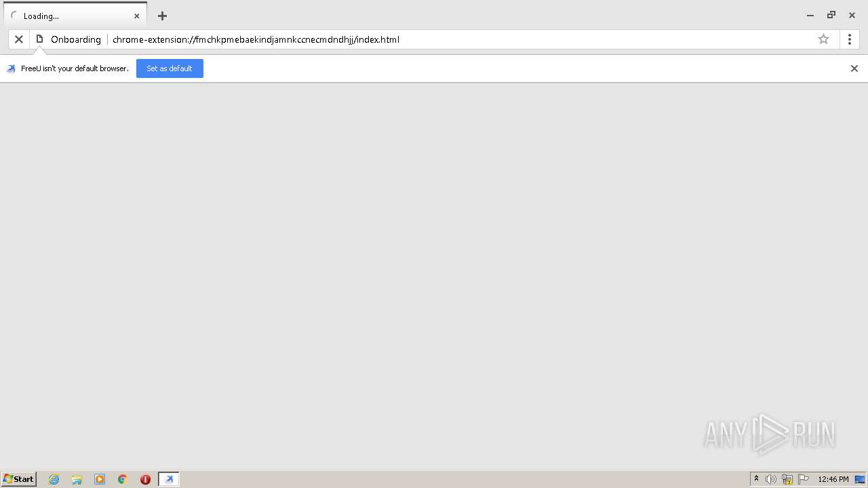868x488 pixels.
Task: Bookmark this page with the star
Action: click(823, 39)
